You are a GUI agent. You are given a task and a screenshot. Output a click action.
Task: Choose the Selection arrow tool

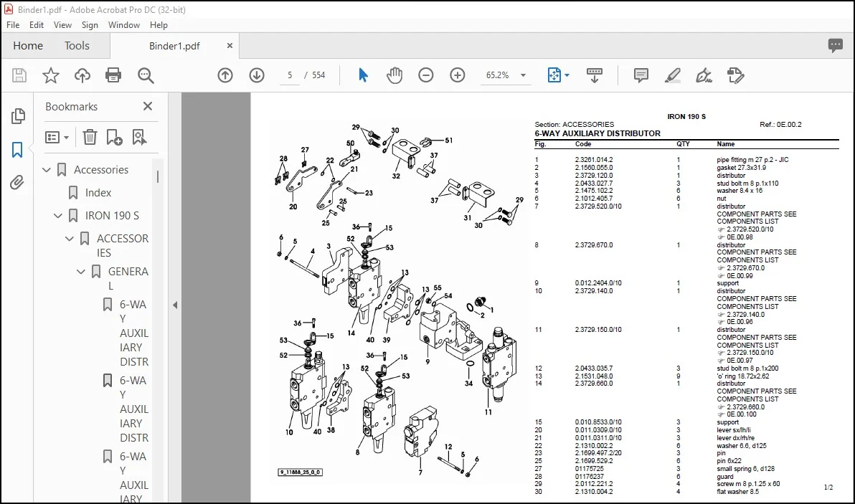pyautogui.click(x=363, y=75)
